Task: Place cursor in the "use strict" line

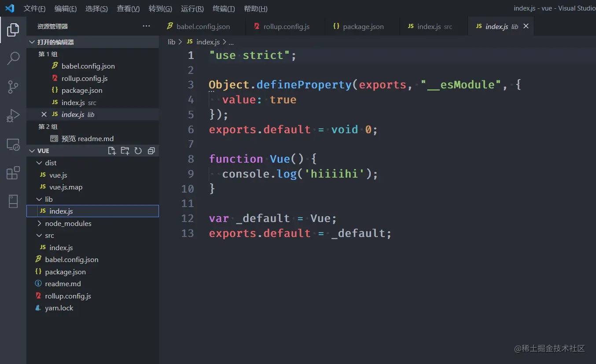Action: point(253,55)
